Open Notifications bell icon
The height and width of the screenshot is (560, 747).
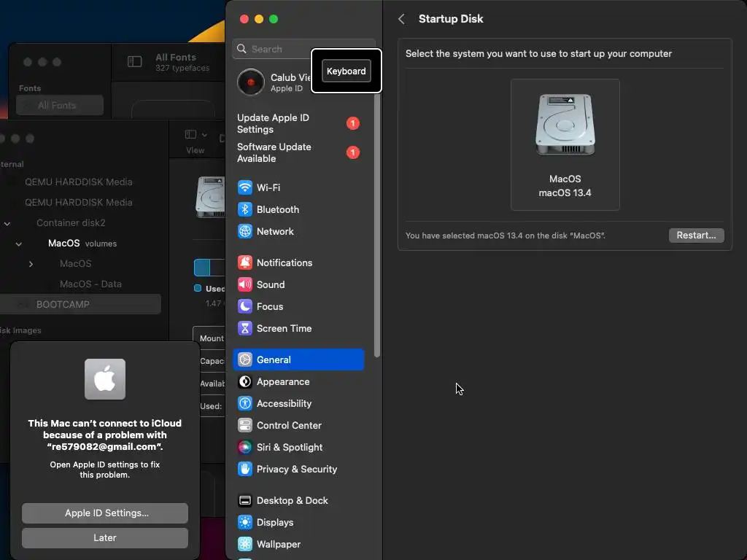click(x=245, y=262)
